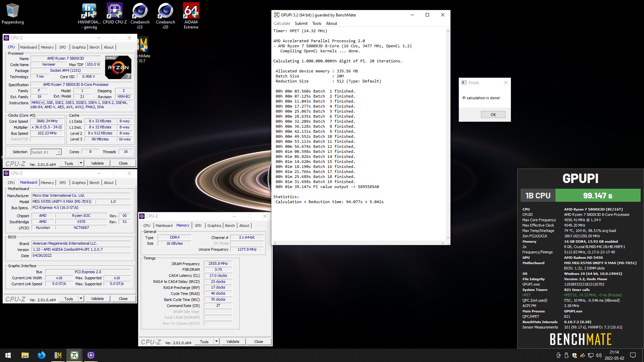Click Close in the CPU-Z Memory window
The image size is (644, 362).
(x=259, y=342)
